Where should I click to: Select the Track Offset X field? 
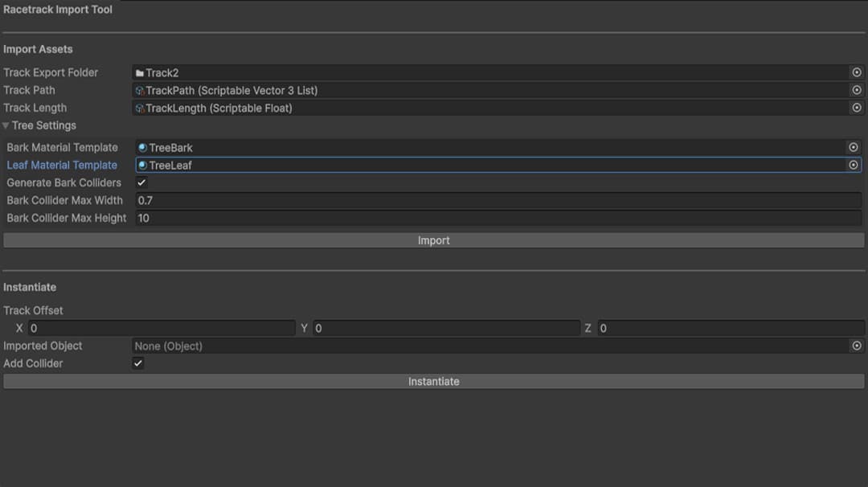161,328
